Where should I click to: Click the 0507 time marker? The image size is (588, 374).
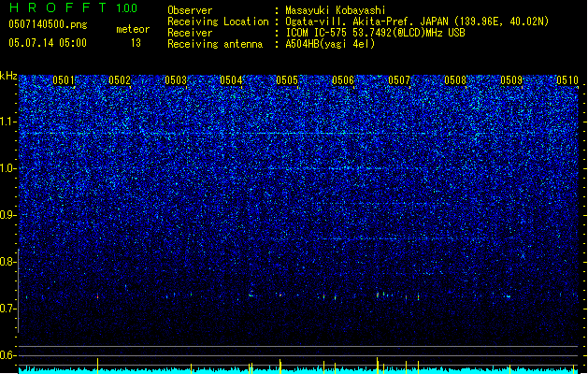(x=399, y=80)
